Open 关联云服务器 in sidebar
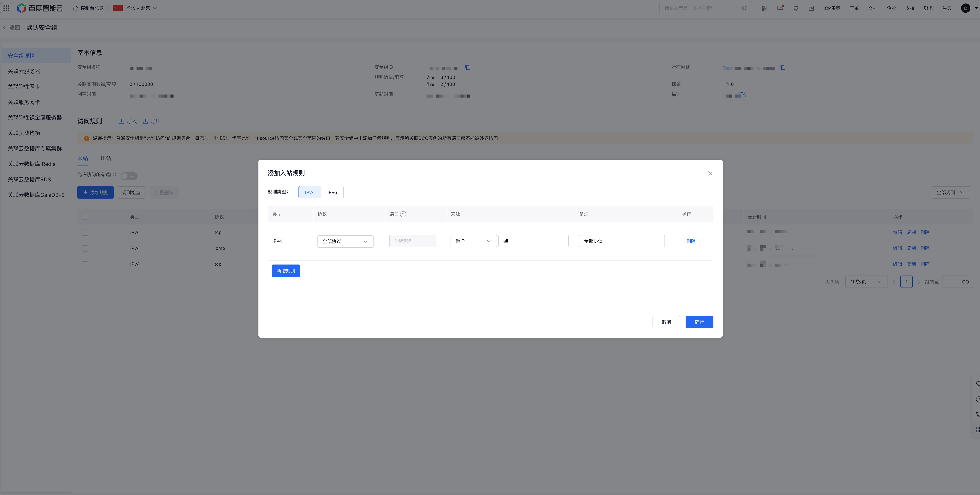Viewport: 980px width, 495px height. pos(24,71)
